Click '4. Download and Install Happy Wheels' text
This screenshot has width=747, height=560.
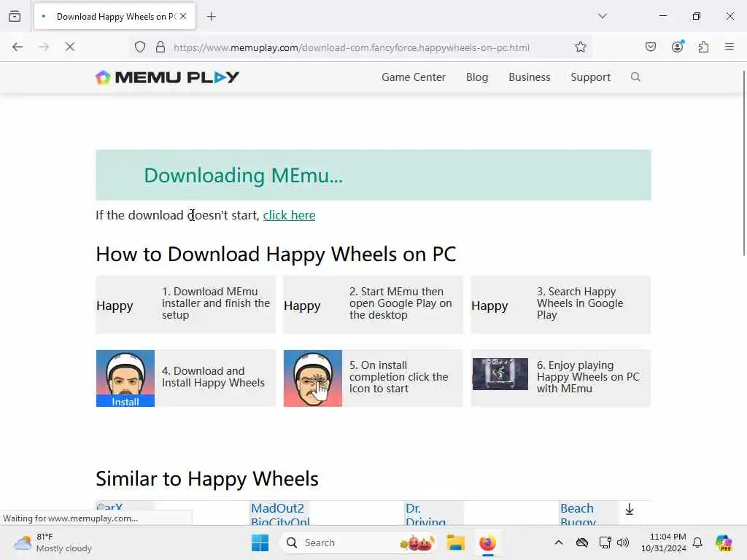[213, 377]
